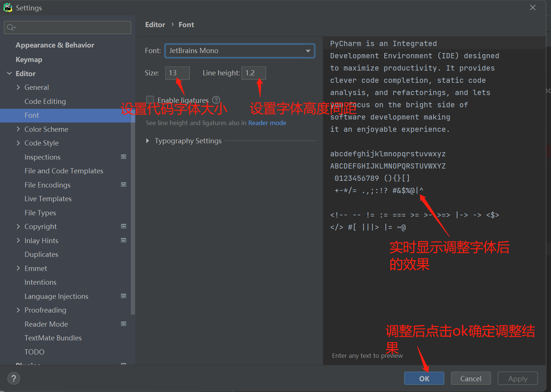551x392 pixels.
Task: Click the Help question mark button
Action: [14, 378]
